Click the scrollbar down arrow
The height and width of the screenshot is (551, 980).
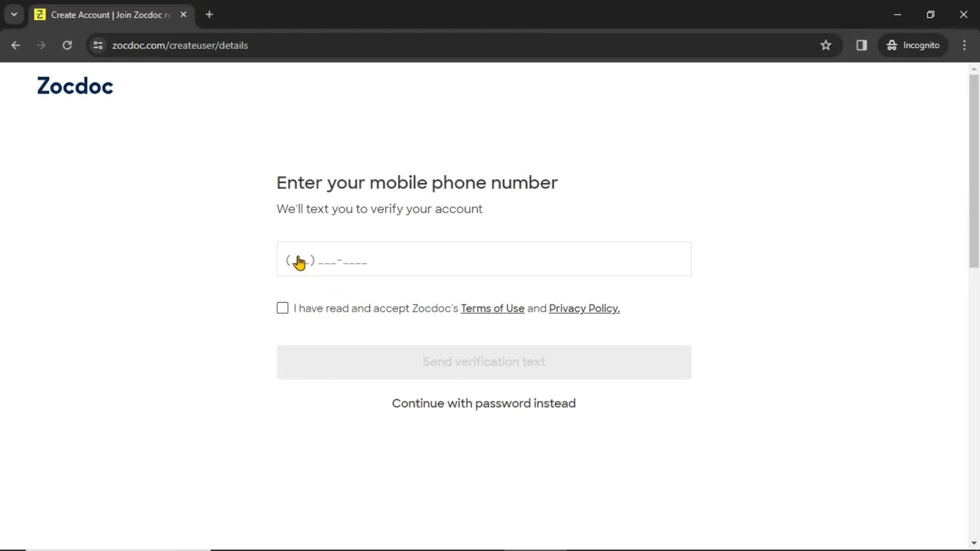click(974, 543)
